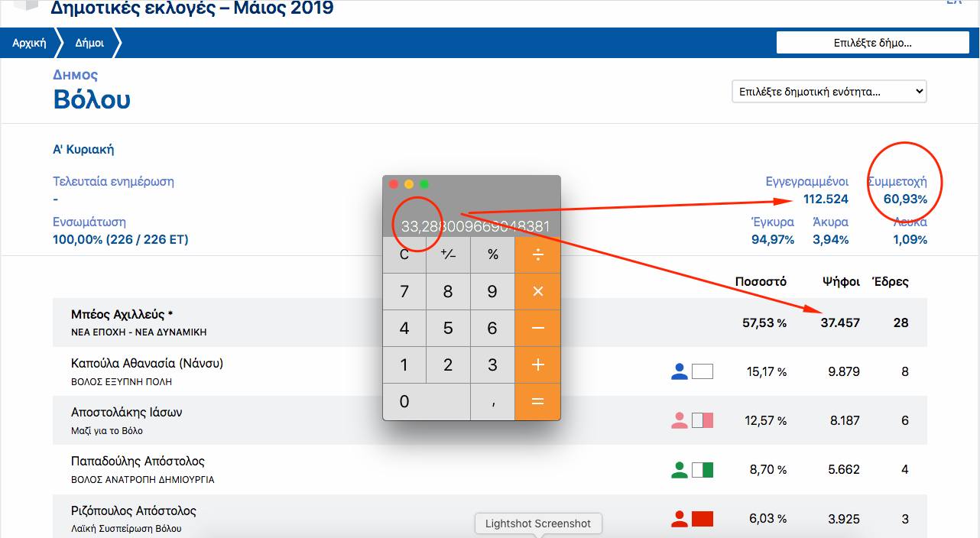
Task: Click the Lightshot Screenshot tooltip label
Action: point(538,523)
